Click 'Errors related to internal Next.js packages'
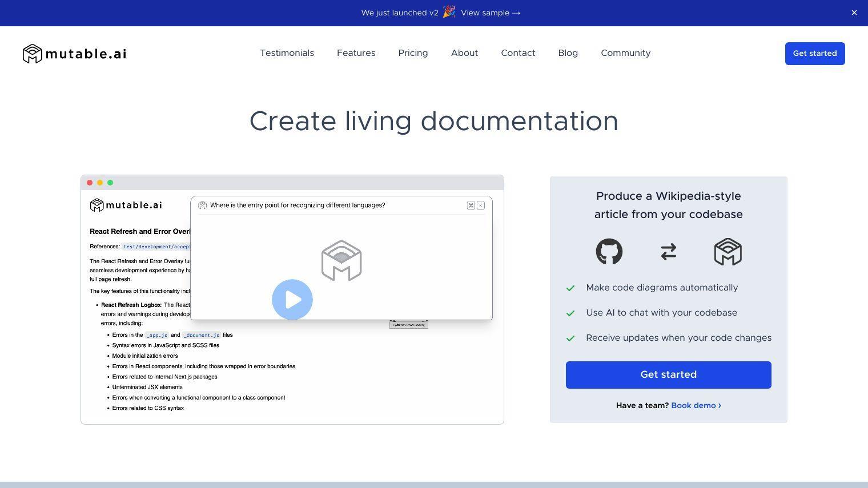This screenshot has width=868, height=488. point(164,377)
